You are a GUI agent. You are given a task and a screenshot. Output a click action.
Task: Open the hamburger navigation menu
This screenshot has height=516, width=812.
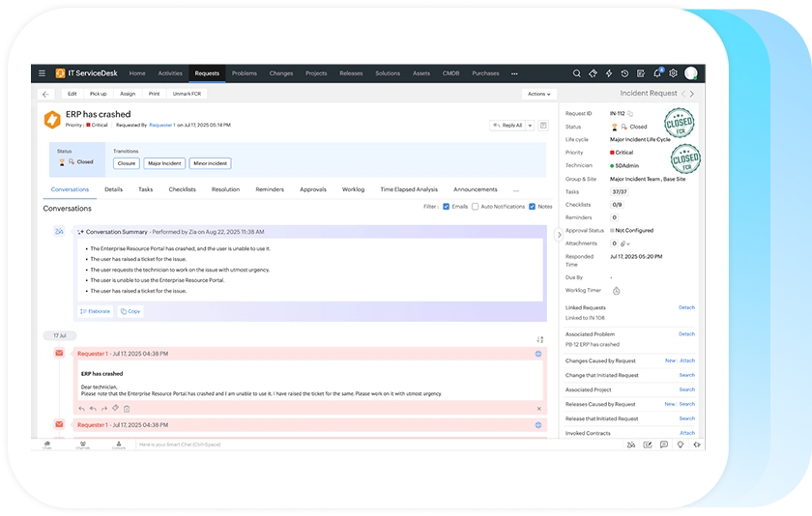click(x=42, y=73)
